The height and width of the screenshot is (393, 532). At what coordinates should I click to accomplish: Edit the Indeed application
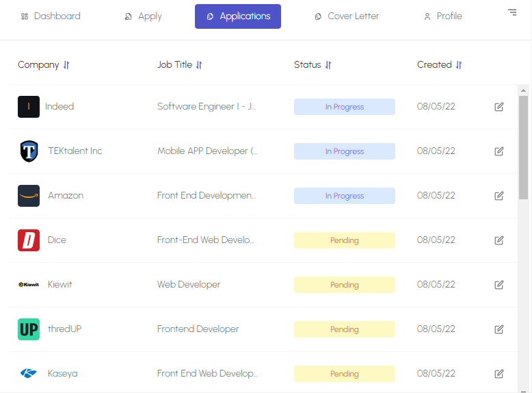(498, 107)
